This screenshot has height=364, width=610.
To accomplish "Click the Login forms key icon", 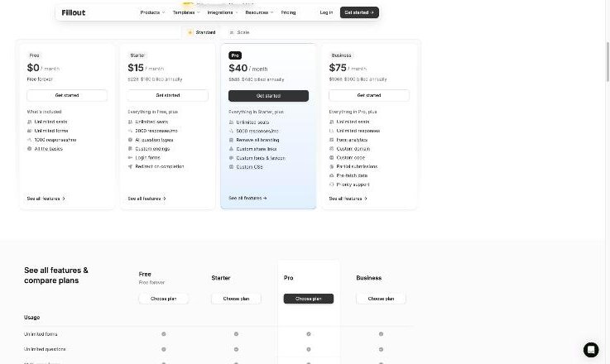I will [130, 157].
